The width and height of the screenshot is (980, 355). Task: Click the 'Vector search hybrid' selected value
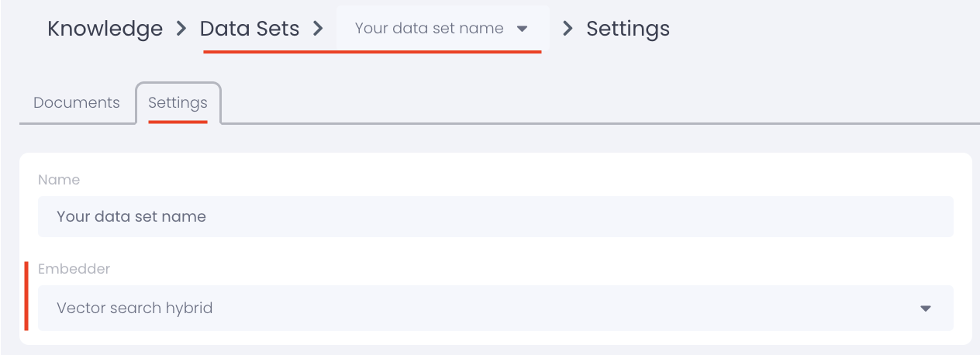click(x=134, y=308)
